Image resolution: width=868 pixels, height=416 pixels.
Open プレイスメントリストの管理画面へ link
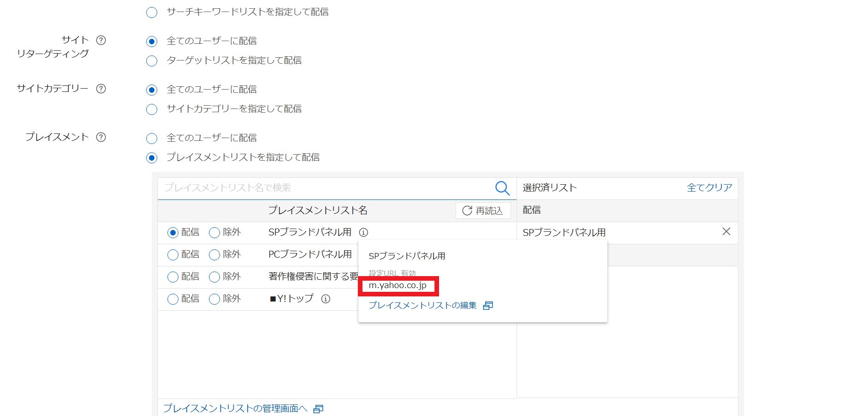(235, 408)
